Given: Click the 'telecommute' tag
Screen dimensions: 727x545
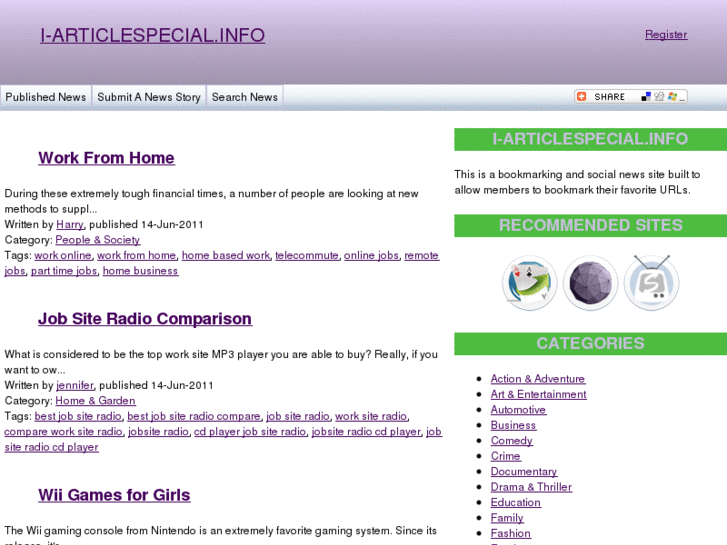Looking at the screenshot, I should 307,255.
